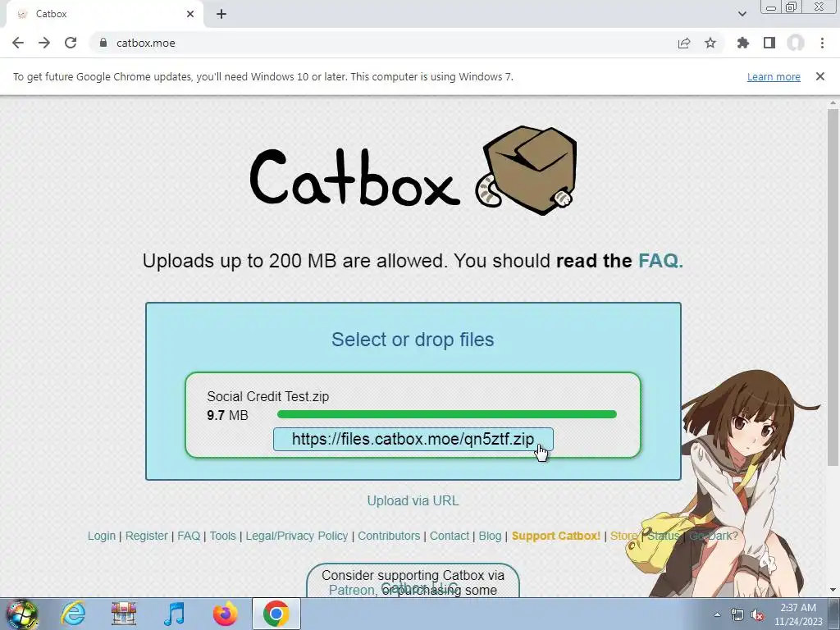Click the Catbox logo box image
The image size is (840, 630).
526,171
